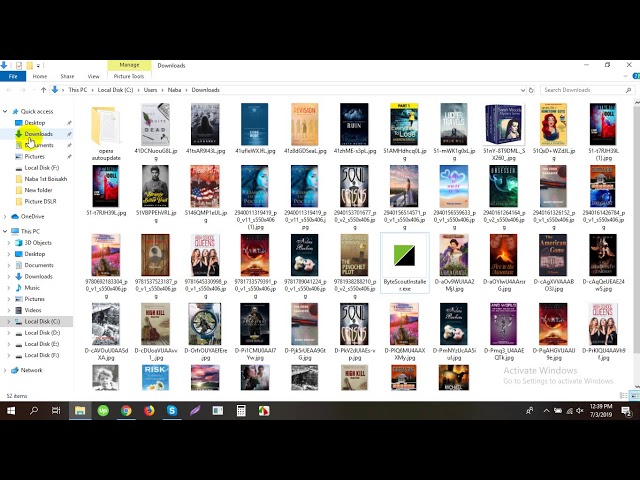Select the 51VBPPENVRL.jpg thumbnail
Screen dimensions: 640x480
(155, 186)
